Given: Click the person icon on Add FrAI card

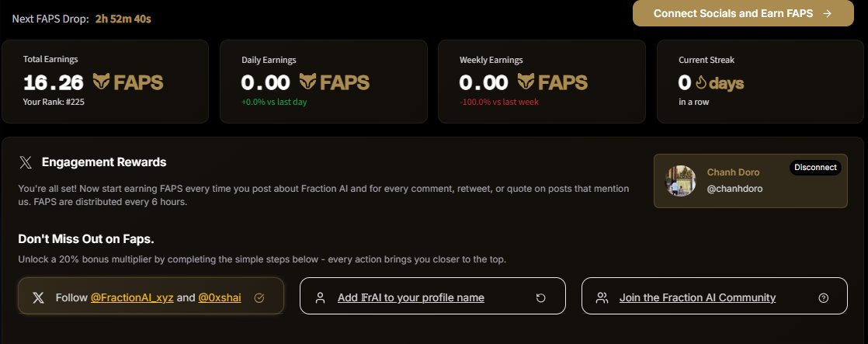Looking at the screenshot, I should pyautogui.click(x=320, y=298).
